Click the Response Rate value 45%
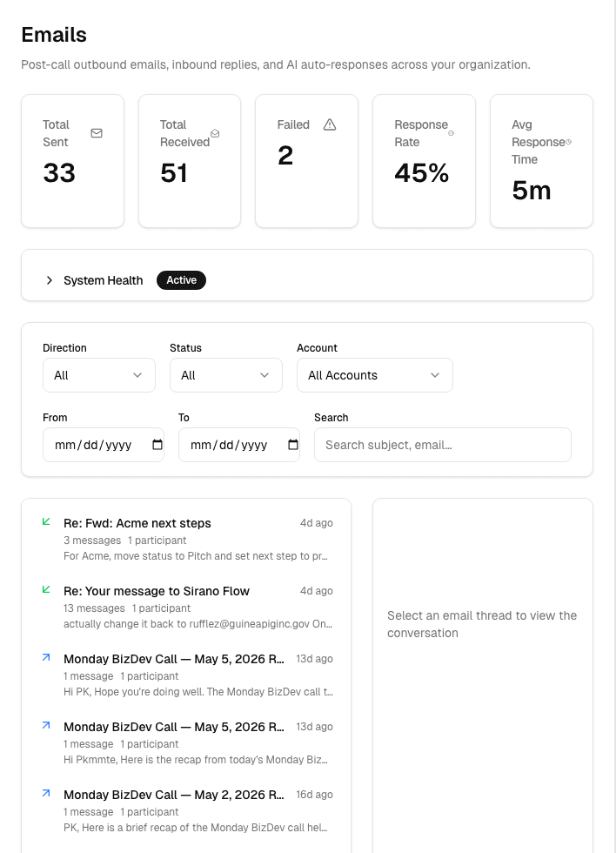Screen dimensions: 616x853 pyautogui.click(x=422, y=173)
